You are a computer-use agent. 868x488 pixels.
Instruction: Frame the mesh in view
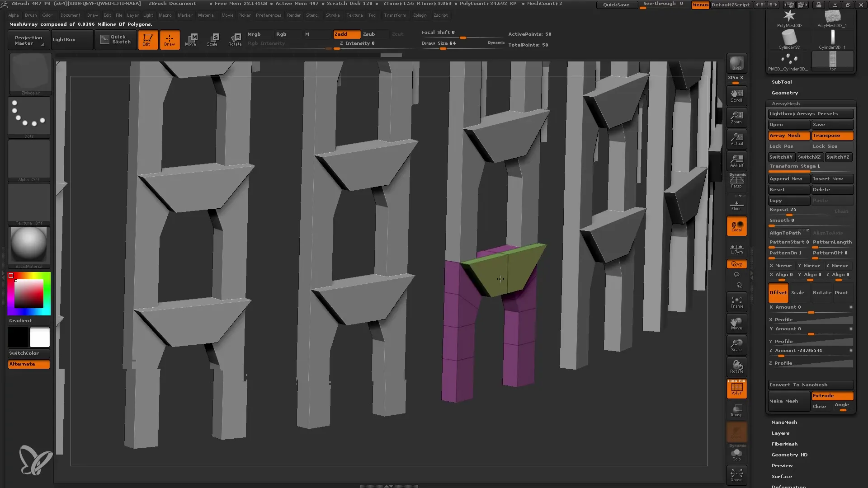click(x=736, y=302)
